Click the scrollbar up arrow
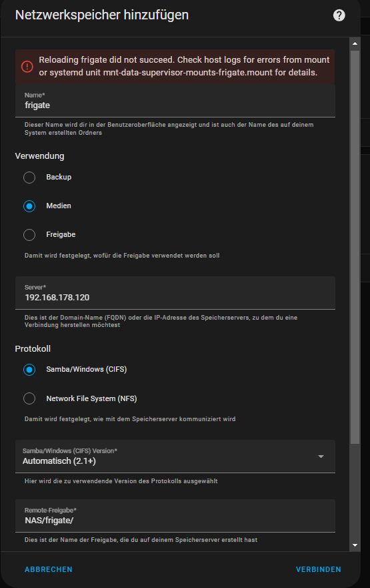Viewport: 370px width, 588px height. coord(355,44)
